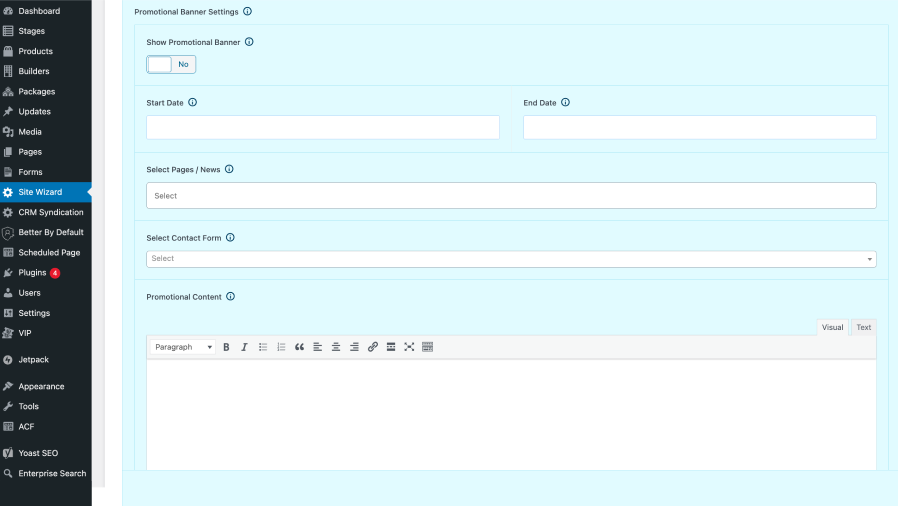Show the toolbar toggle kitchen sink
This screenshot has height=506, width=898.
(427, 347)
